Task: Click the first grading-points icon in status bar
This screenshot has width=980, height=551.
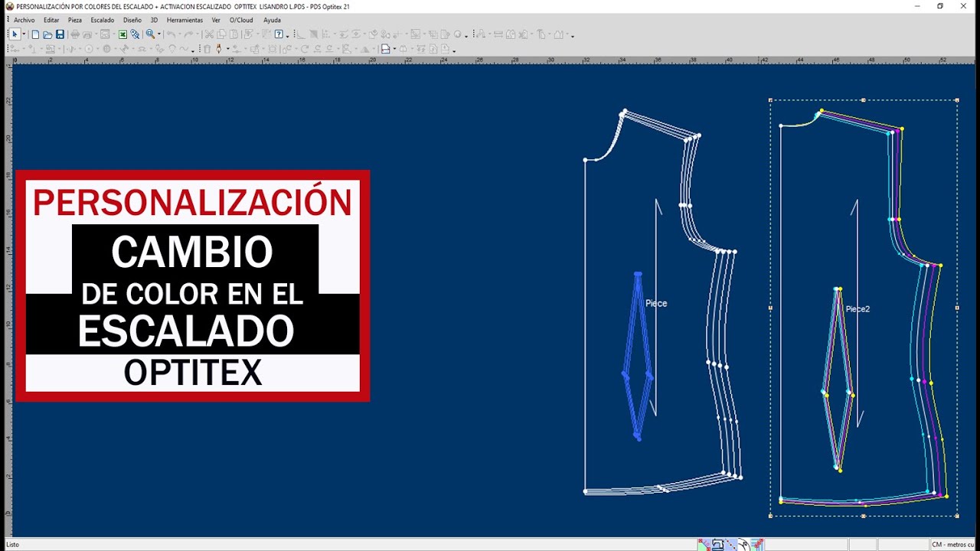Action: coord(704,545)
